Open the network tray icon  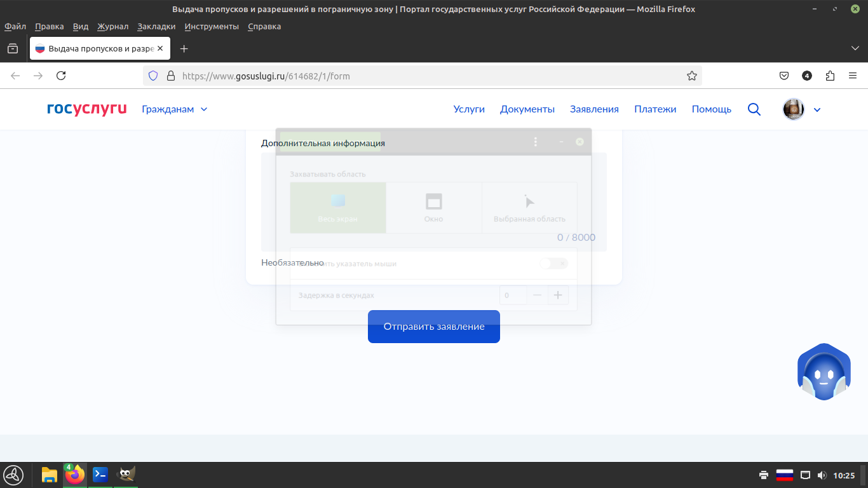(805, 475)
